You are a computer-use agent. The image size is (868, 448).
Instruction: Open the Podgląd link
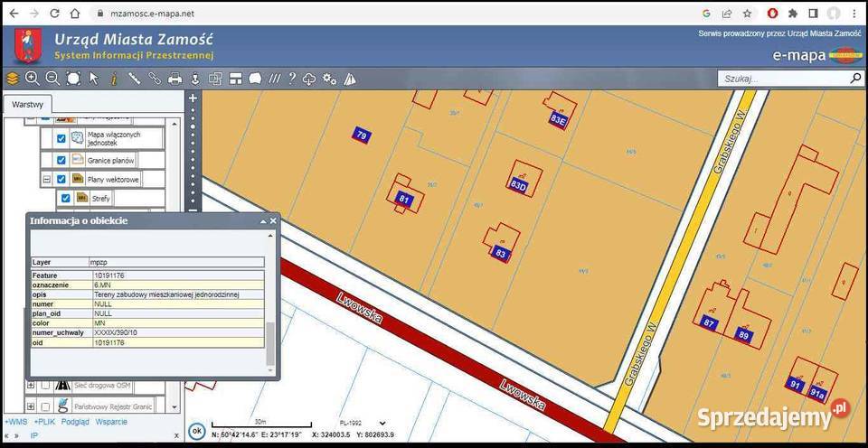click(75, 422)
